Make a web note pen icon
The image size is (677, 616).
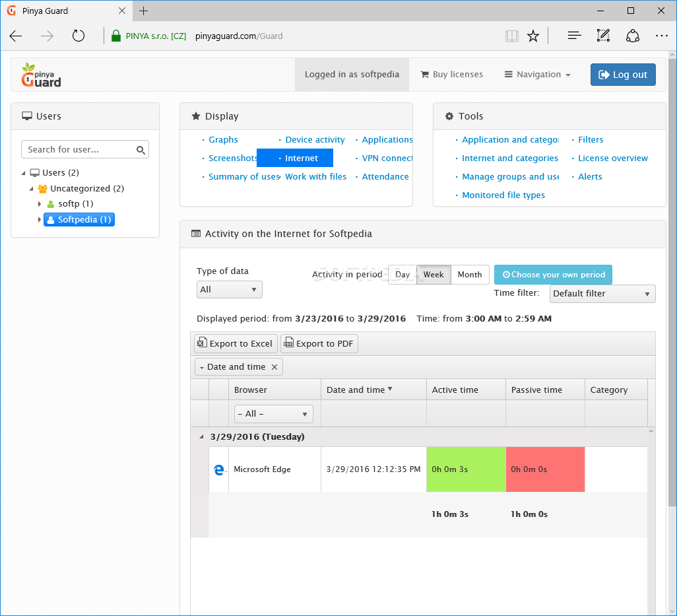pyautogui.click(x=603, y=36)
